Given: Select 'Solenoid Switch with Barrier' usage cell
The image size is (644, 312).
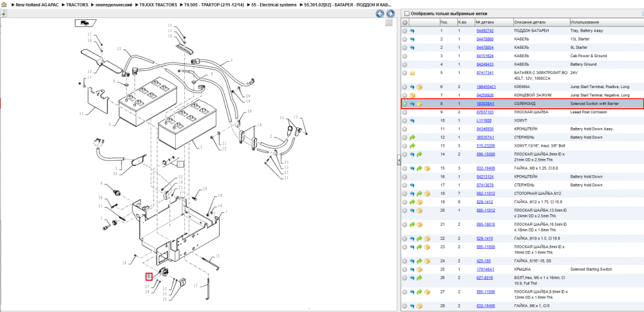Looking at the screenshot, I should [594, 104].
